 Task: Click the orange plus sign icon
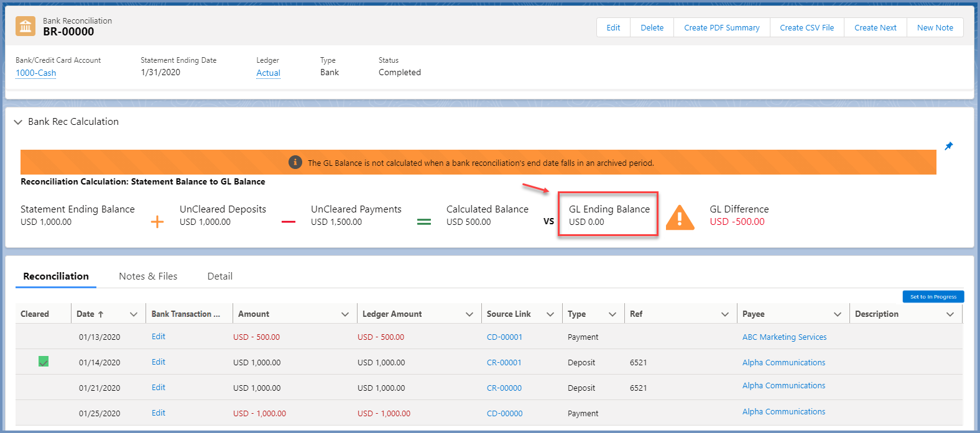pyautogui.click(x=157, y=222)
